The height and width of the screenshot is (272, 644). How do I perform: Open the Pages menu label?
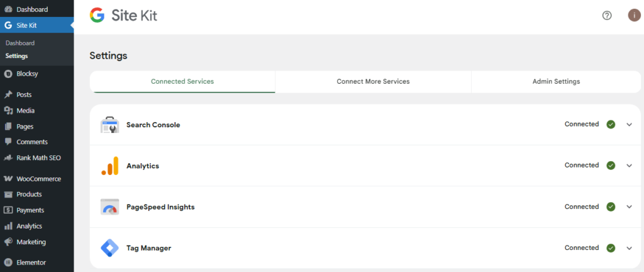(25, 127)
